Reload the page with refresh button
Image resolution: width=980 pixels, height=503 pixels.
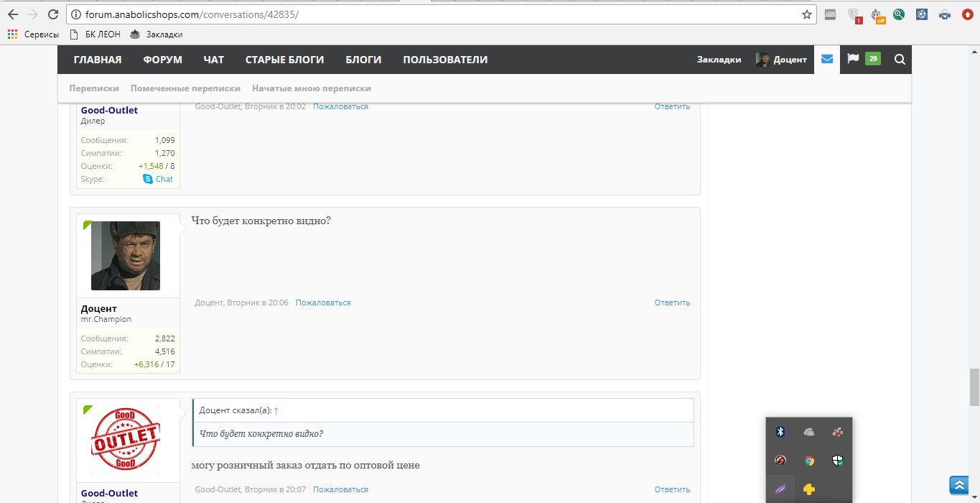(x=52, y=14)
